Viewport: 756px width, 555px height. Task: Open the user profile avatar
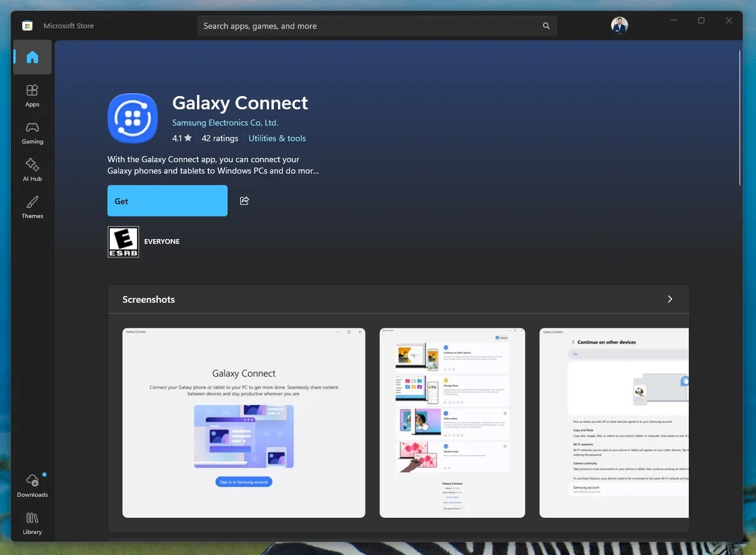[619, 25]
